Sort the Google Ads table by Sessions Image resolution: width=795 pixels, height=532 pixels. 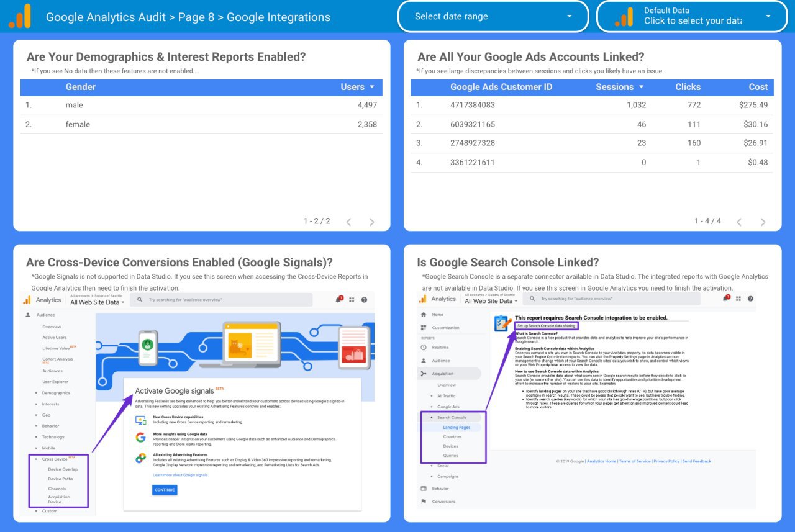(619, 87)
